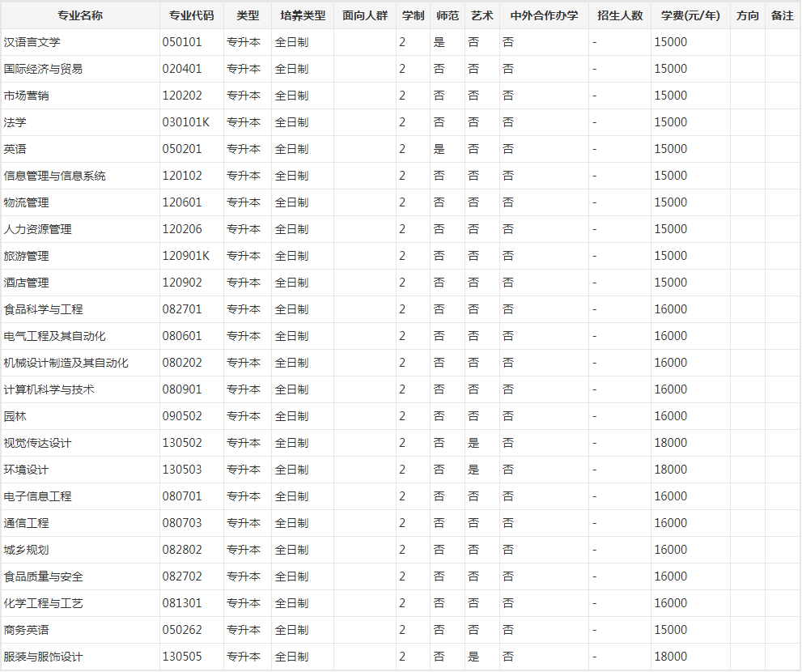Select the 市场营销 major name
Viewport: 802px width, 672px height.
pos(26,96)
